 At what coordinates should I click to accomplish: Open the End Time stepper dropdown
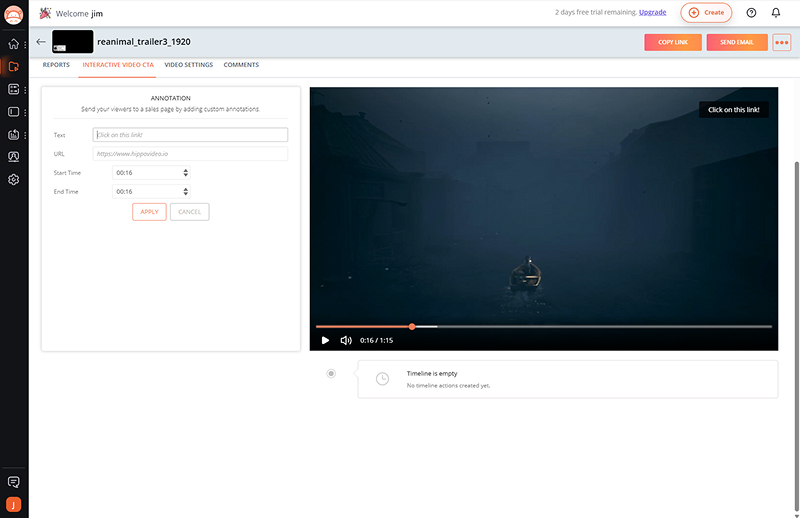pyautogui.click(x=186, y=191)
